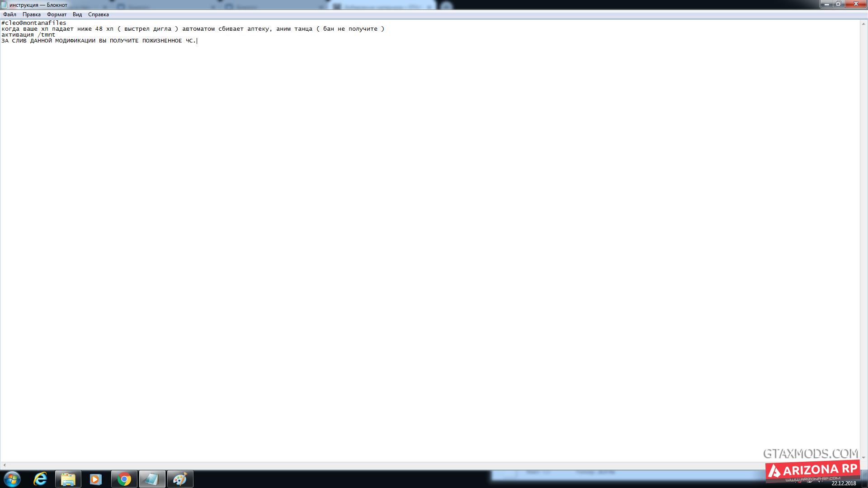This screenshot has height=488, width=868.
Task: Open the Вид menu
Action: point(77,14)
